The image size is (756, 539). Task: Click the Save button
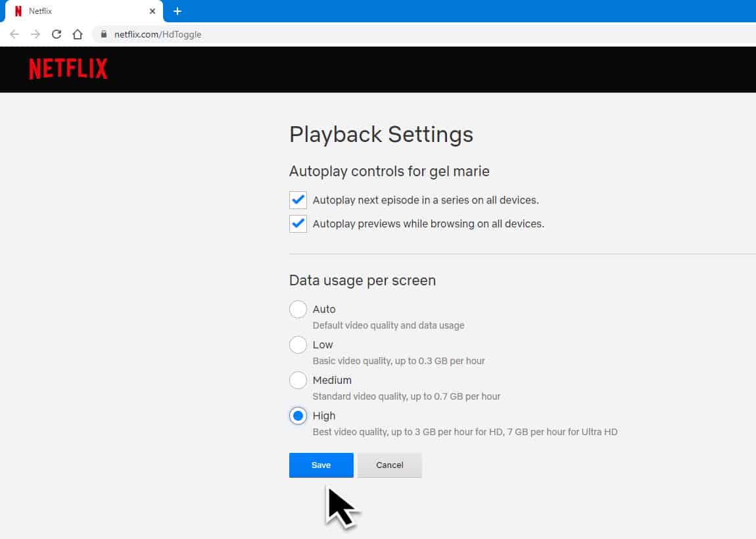[321, 465]
